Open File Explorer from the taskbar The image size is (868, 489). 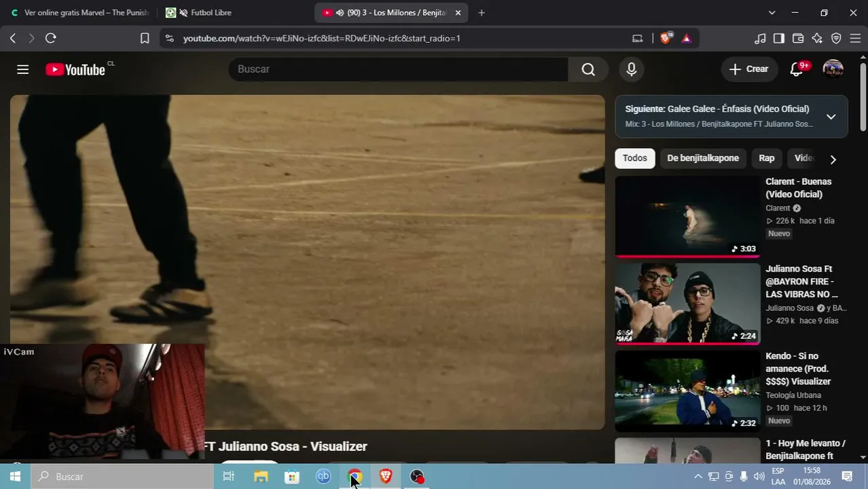(261, 476)
